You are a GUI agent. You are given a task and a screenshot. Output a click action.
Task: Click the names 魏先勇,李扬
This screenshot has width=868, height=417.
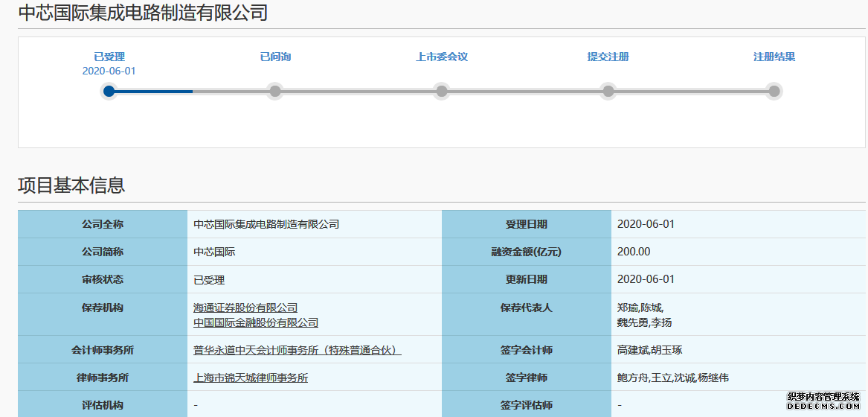pyautogui.click(x=644, y=322)
